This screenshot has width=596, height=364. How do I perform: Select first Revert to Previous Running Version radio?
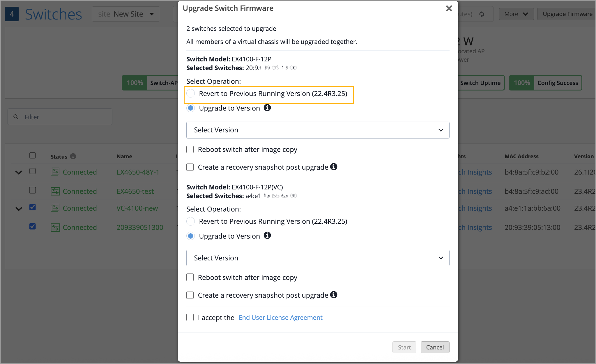191,93
